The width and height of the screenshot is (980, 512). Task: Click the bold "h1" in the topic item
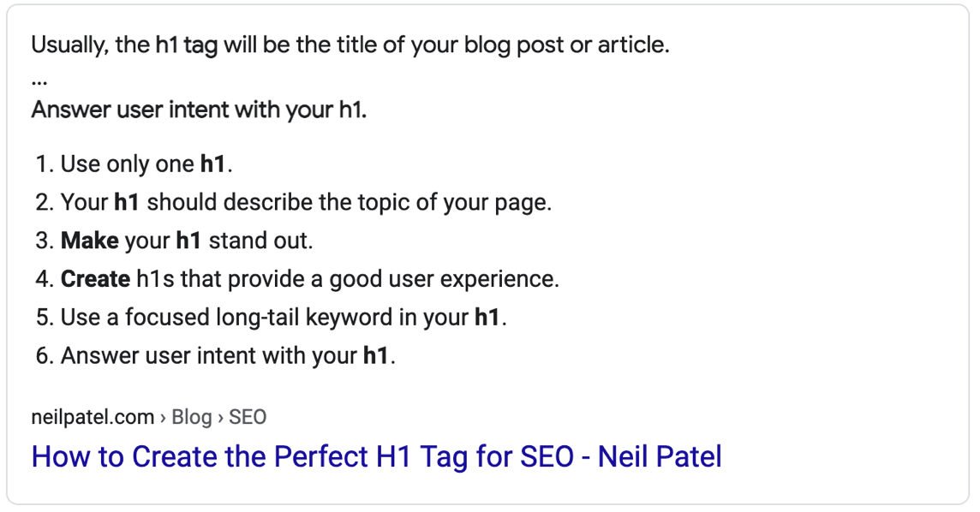(x=127, y=203)
